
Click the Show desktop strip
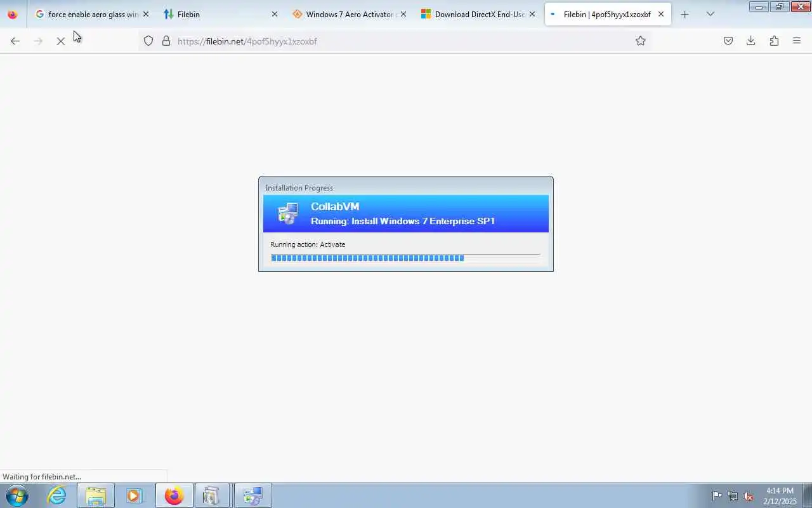click(x=807, y=495)
